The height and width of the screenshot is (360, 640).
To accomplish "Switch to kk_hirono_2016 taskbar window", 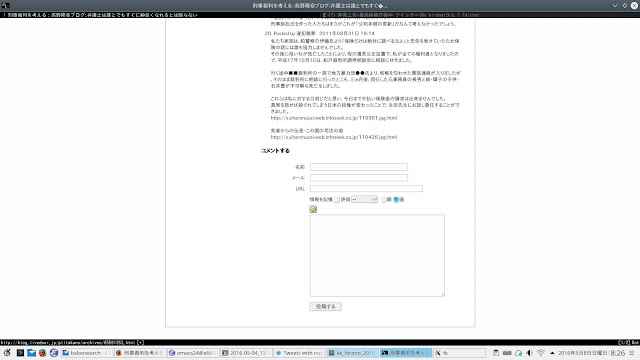I will pos(353,353).
